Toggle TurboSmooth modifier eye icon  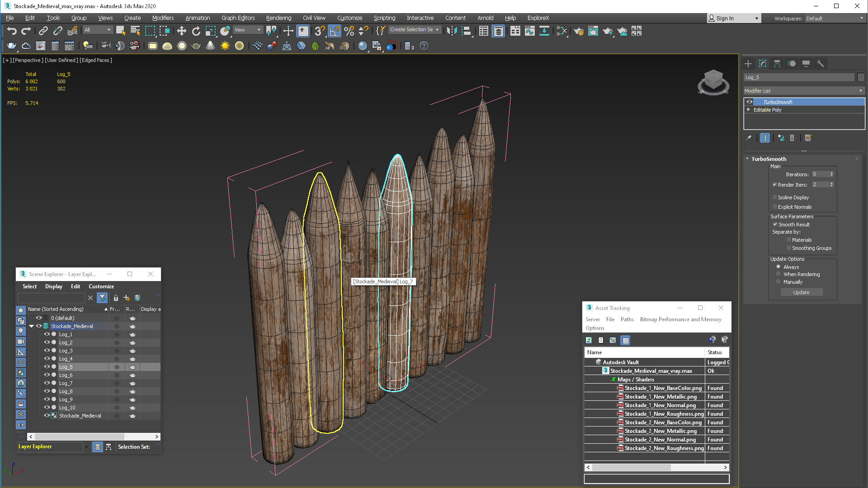(750, 102)
